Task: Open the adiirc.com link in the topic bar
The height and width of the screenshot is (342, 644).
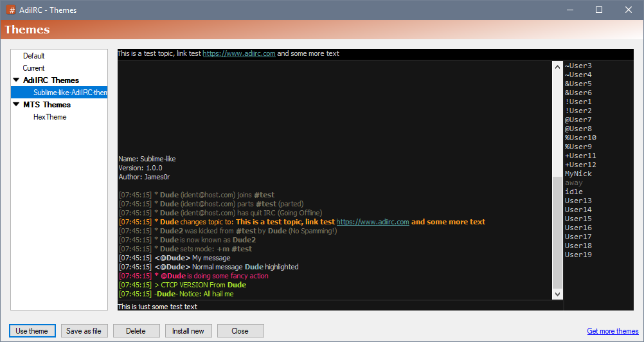Action: [239, 53]
